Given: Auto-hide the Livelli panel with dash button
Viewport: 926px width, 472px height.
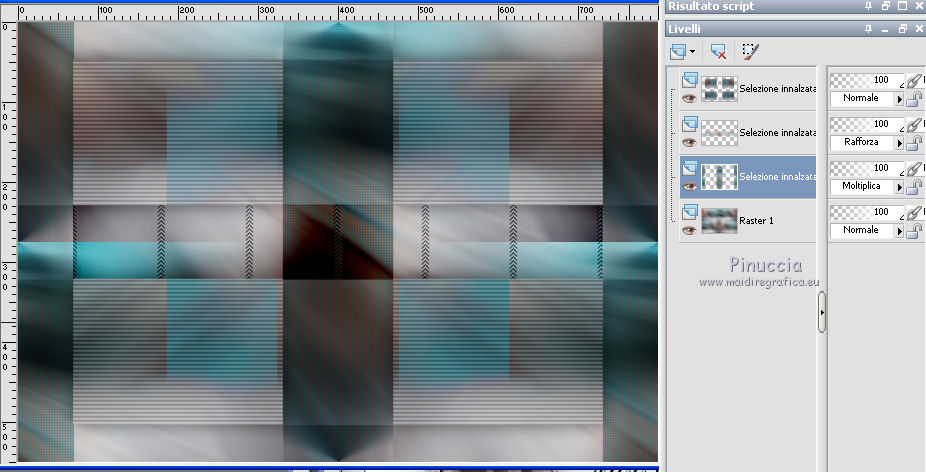Looking at the screenshot, I should 885,29.
